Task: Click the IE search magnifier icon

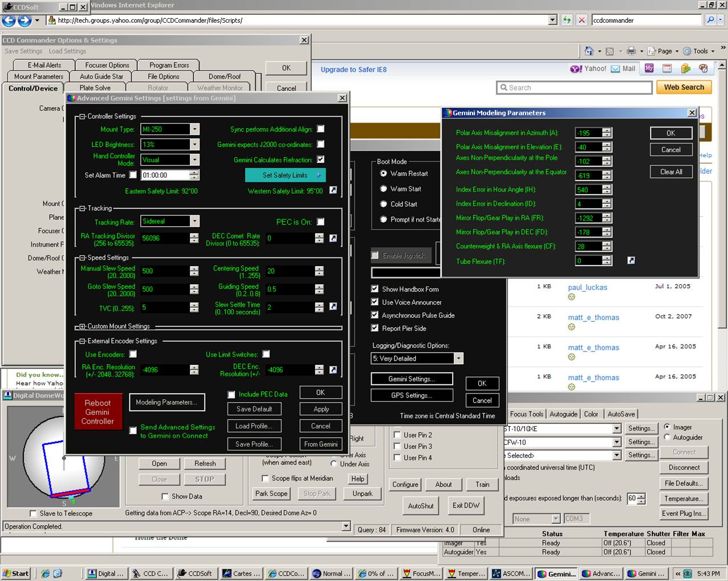Action: click(x=710, y=20)
